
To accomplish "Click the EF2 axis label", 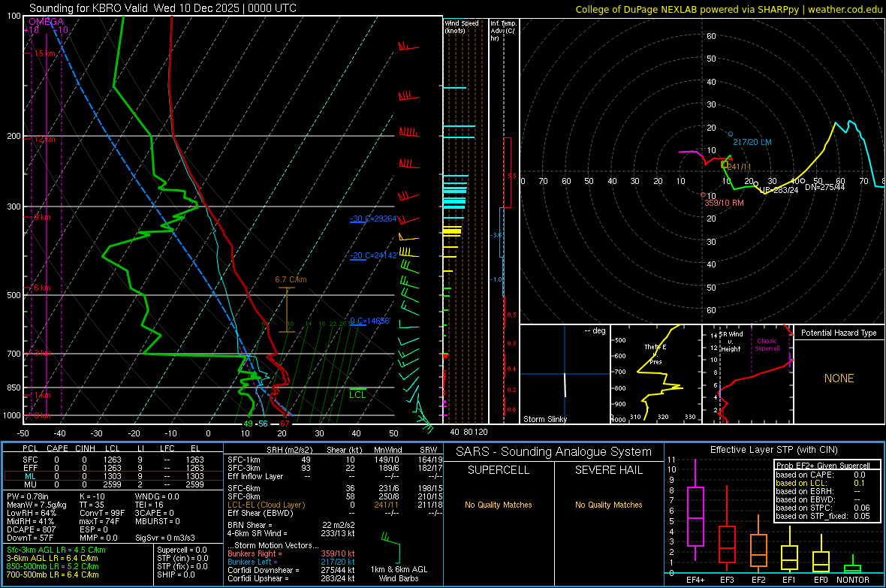I will pos(758,580).
